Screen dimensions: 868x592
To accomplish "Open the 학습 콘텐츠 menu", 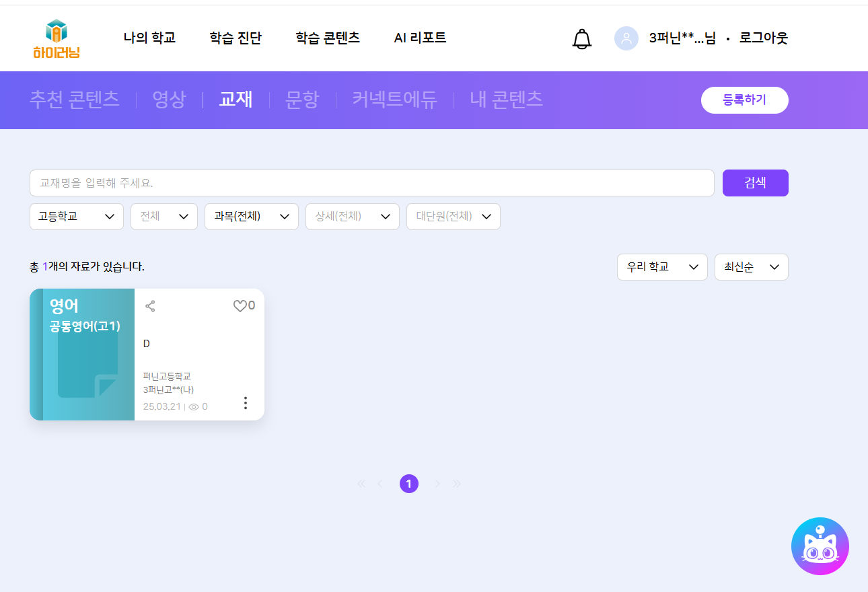I will pyautogui.click(x=328, y=38).
